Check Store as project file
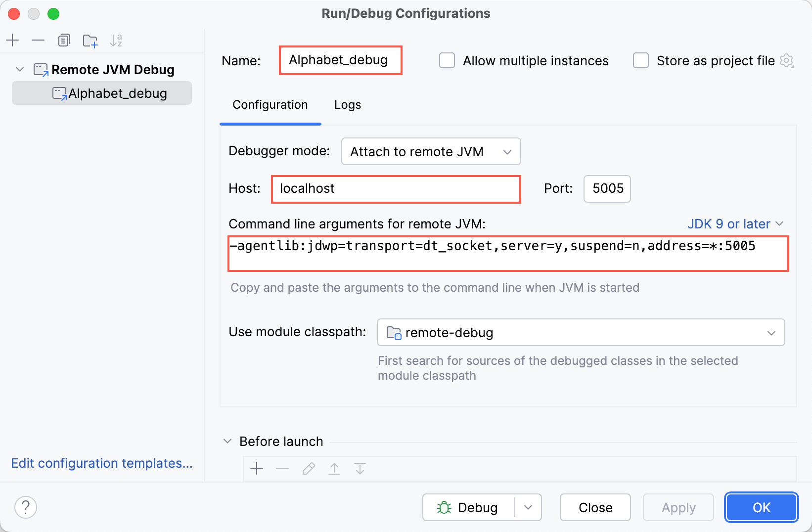The height and width of the screenshot is (532, 812). [640, 60]
